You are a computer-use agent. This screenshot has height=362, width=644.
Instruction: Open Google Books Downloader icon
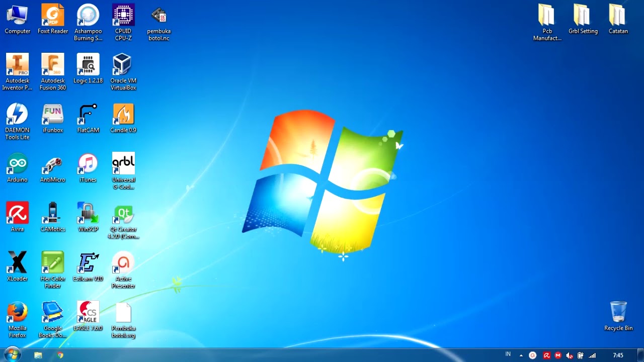pyautogui.click(x=53, y=319)
